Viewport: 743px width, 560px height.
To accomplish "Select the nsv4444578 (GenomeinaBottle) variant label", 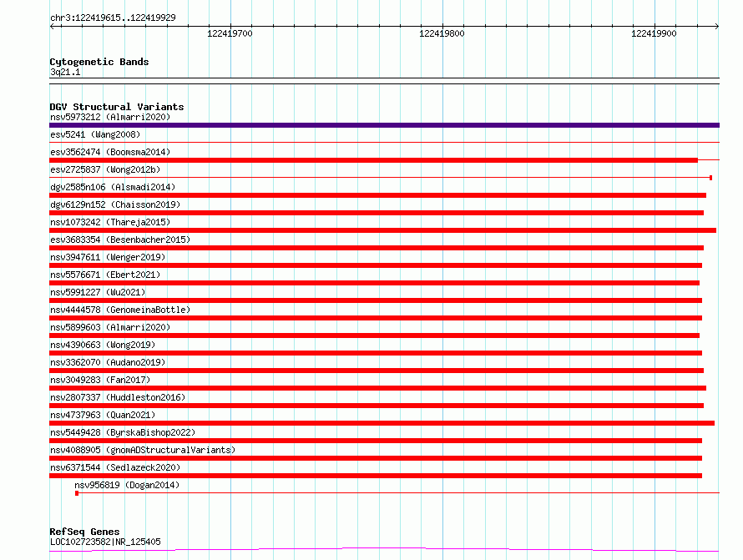I will (120, 310).
